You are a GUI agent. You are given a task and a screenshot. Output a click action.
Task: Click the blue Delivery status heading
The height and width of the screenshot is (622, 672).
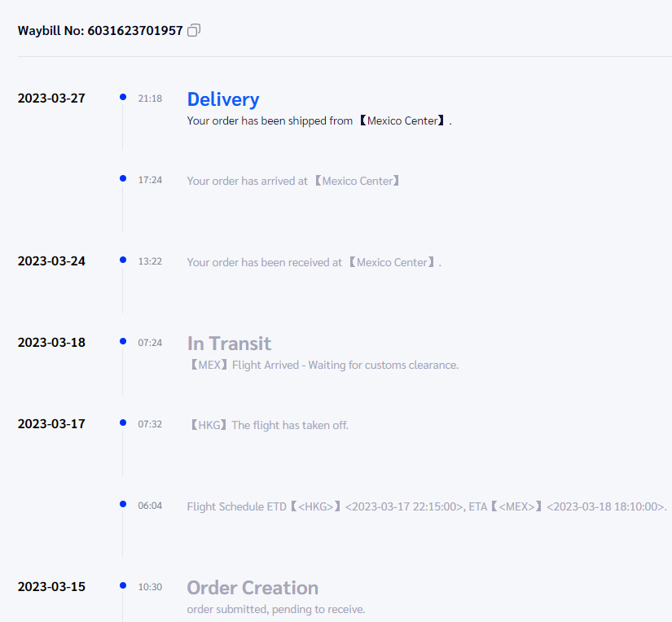coord(223,99)
